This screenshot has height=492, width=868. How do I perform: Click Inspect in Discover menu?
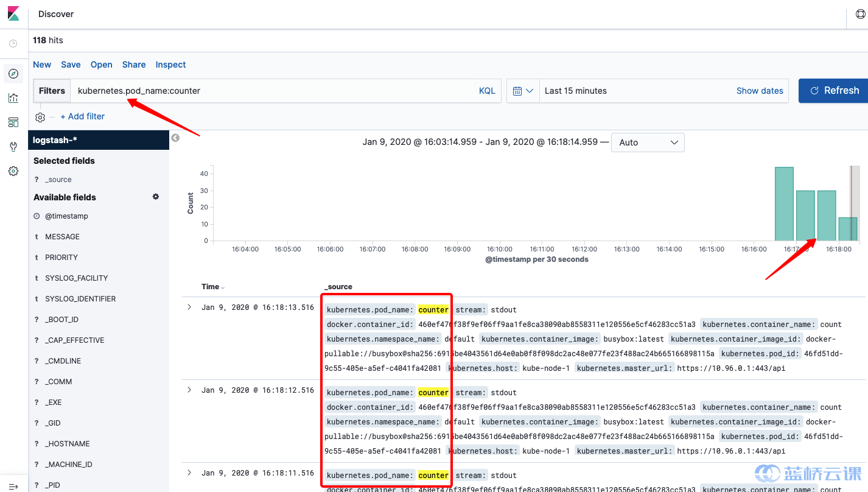point(170,65)
